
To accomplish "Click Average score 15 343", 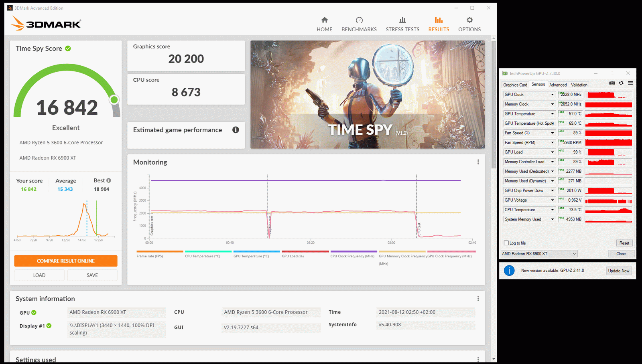I will coord(65,189).
